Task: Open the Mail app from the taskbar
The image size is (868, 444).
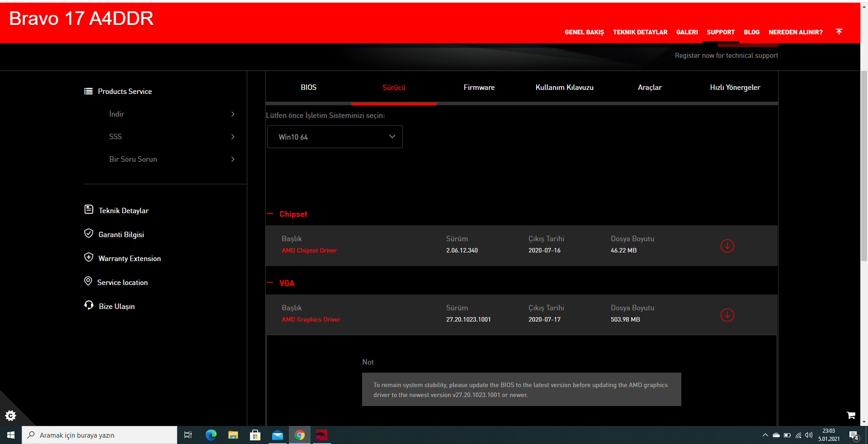Action: coord(277,435)
